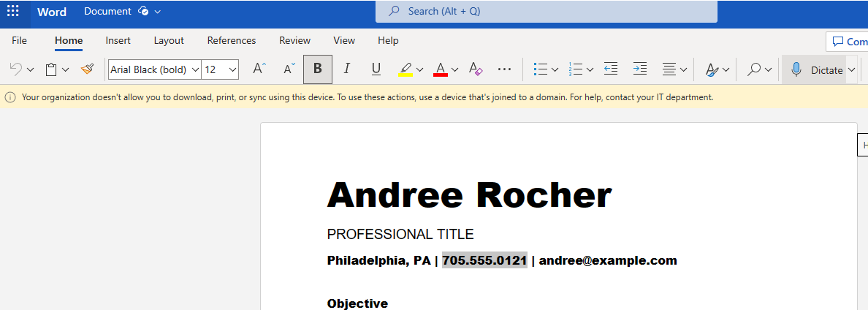Open more font options ellipsis
The height and width of the screenshot is (310, 868).
[x=504, y=69]
